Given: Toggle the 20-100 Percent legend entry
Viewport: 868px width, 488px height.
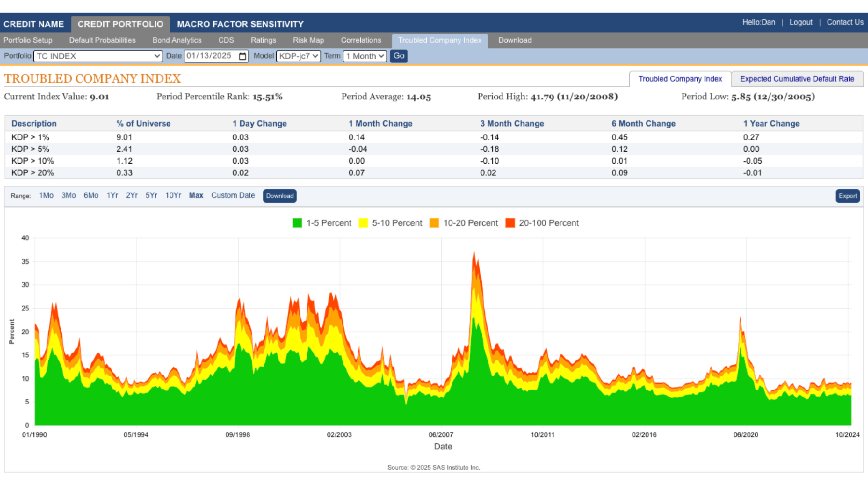Looking at the screenshot, I should coord(542,223).
